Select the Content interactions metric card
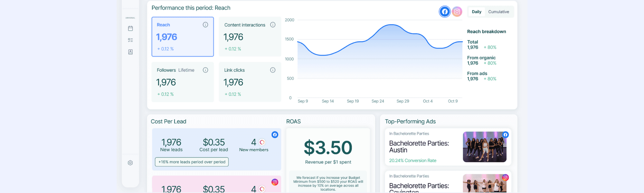Viewport: 644px width, 193px height. point(250,37)
